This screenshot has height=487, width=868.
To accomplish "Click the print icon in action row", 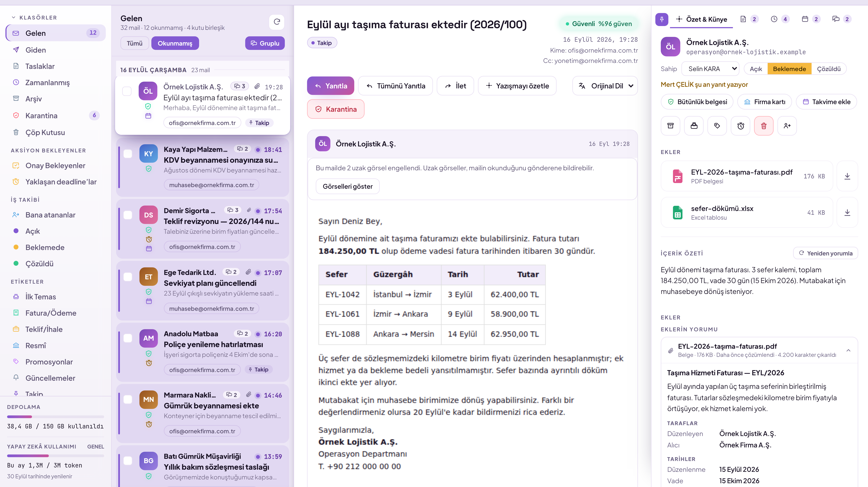I will pyautogui.click(x=694, y=126).
